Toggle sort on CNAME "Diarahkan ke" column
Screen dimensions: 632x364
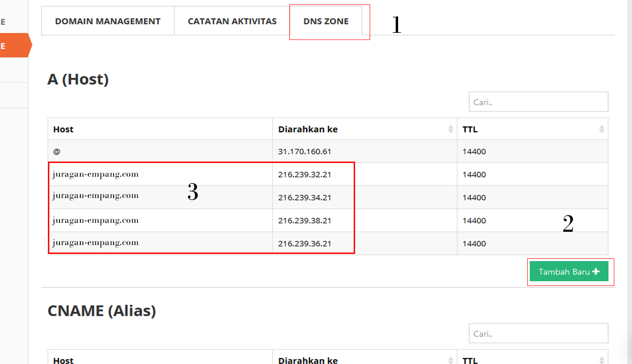[450, 360]
